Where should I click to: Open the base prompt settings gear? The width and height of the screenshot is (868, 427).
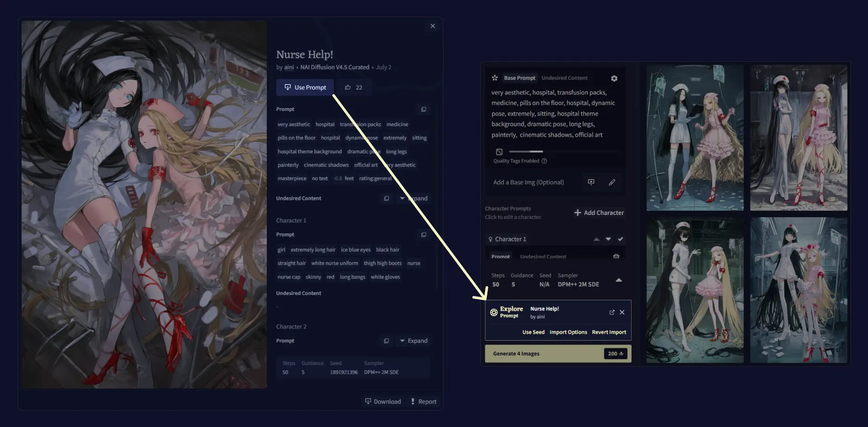pos(614,78)
